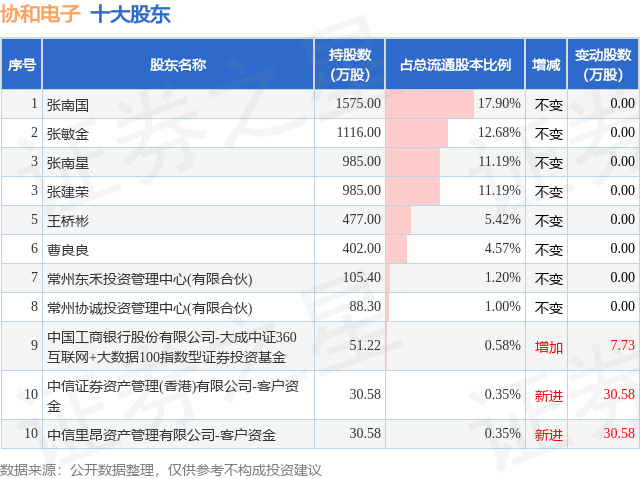Select the 股东名称 column header

pyautogui.click(x=178, y=64)
